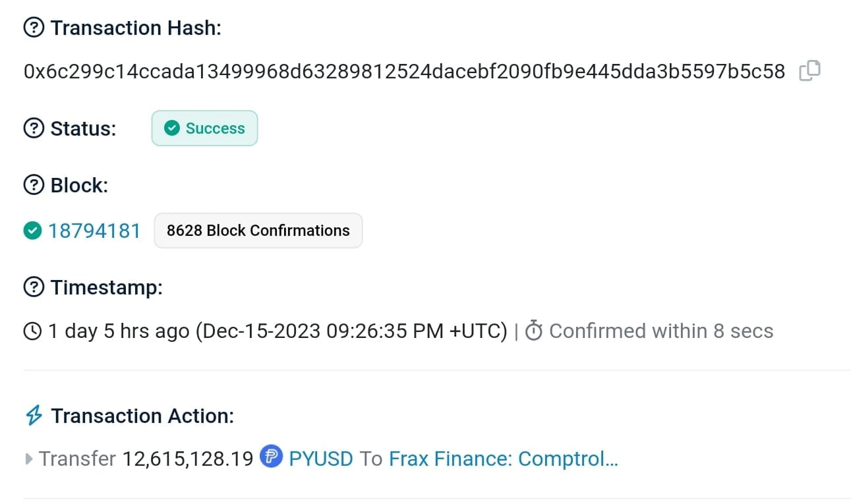Click the Timestamp help question icon
This screenshot has height=504, width=851.
coord(34,287)
